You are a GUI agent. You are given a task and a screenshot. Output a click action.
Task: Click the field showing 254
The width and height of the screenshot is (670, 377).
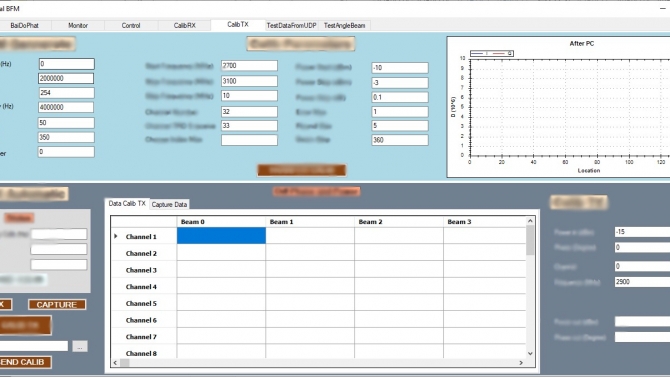[x=66, y=93]
